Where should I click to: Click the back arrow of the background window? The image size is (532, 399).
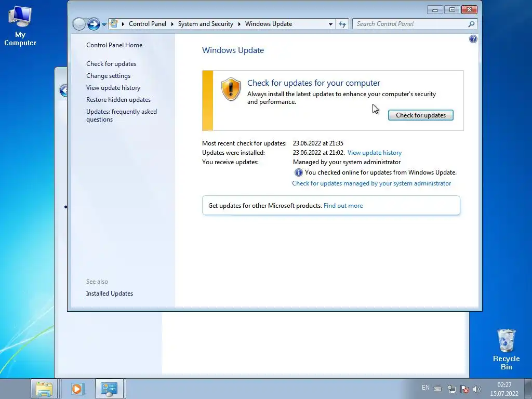[x=63, y=90]
